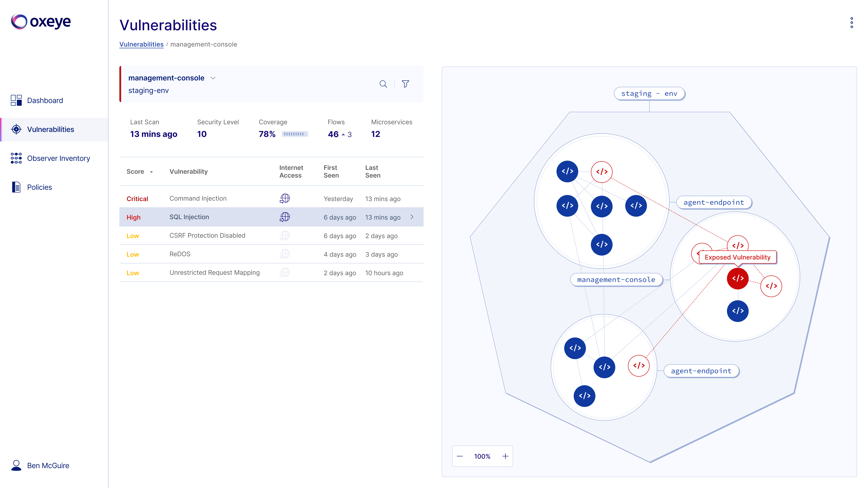The image size is (868, 488).
Task: Click the search magnifier icon
Action: point(383,84)
